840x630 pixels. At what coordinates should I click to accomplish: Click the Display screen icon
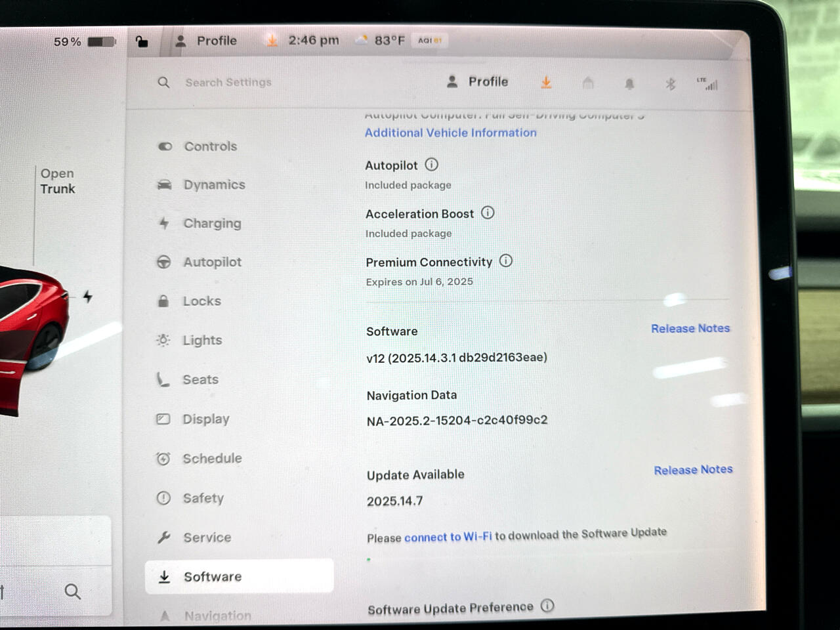click(x=163, y=419)
